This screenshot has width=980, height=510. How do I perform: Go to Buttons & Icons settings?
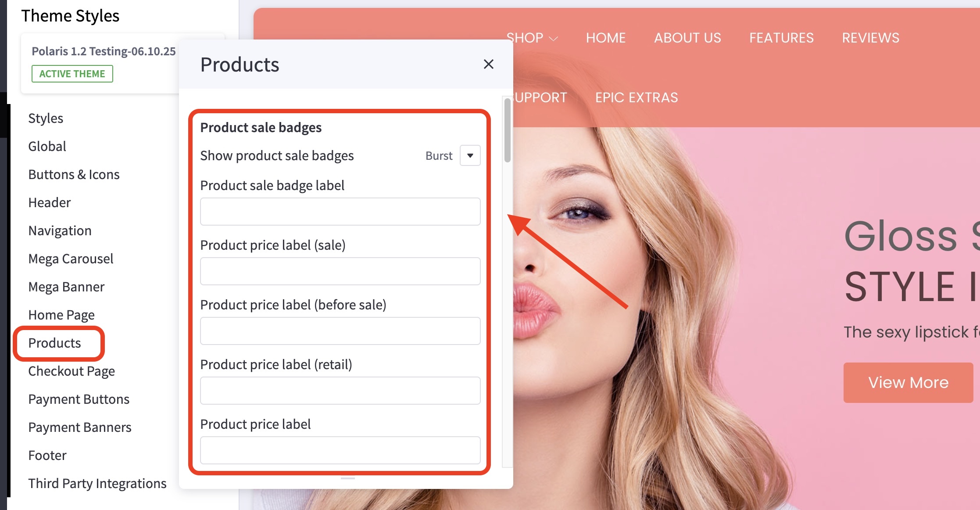74,175
